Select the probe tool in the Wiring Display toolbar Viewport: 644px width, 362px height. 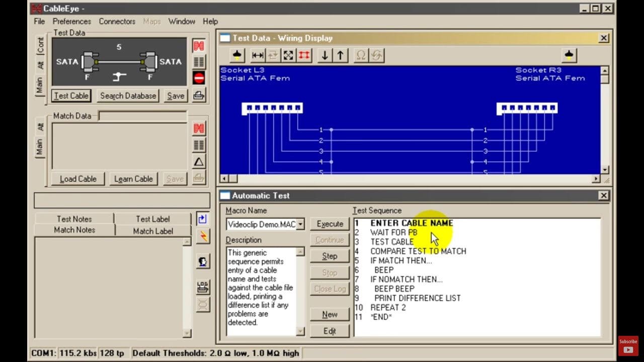click(236, 55)
